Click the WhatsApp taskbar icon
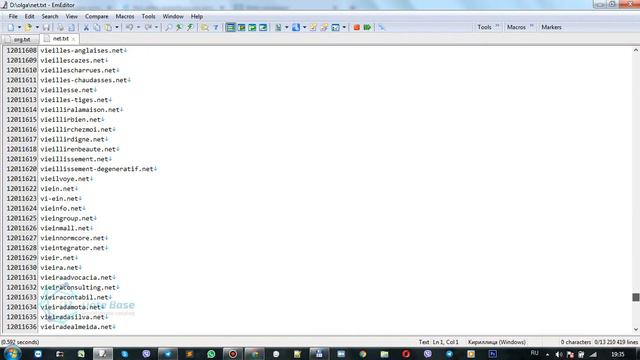Viewport: 640px width, 360px height. [211, 354]
